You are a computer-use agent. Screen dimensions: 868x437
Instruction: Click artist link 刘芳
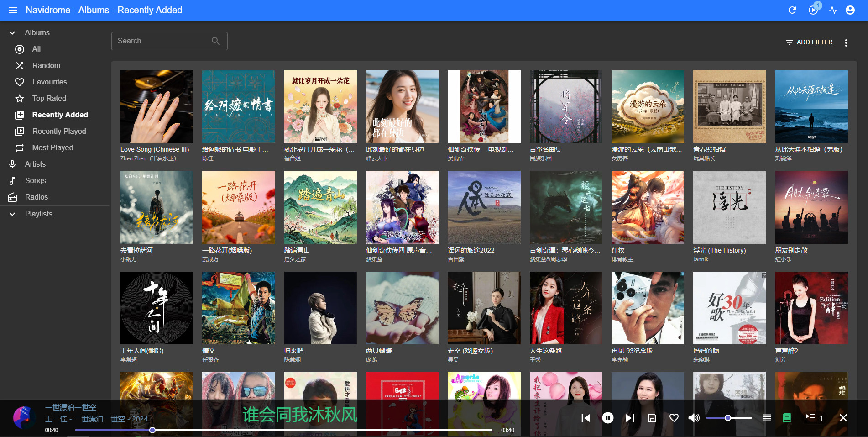(780, 360)
